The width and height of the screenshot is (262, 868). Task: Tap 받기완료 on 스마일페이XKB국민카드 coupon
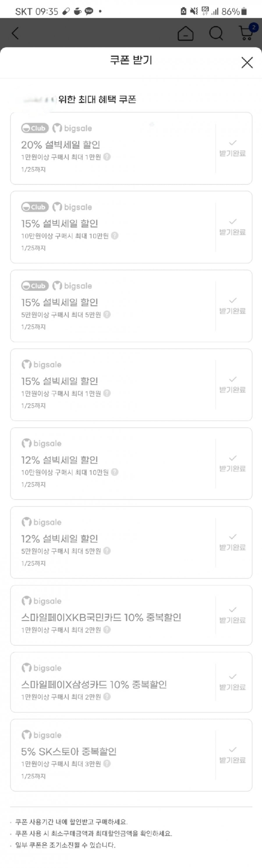pos(232,615)
